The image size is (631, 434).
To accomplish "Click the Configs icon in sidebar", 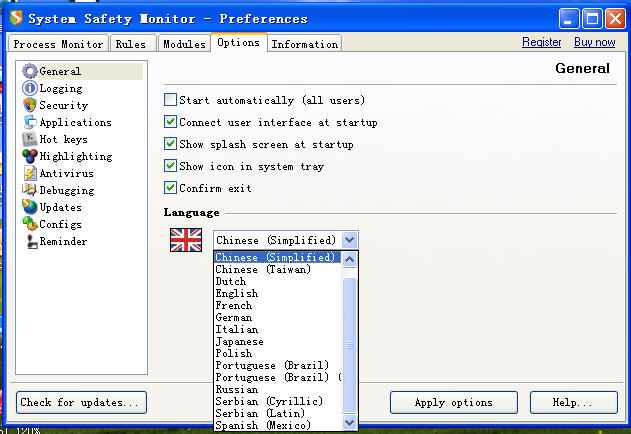I will [30, 224].
